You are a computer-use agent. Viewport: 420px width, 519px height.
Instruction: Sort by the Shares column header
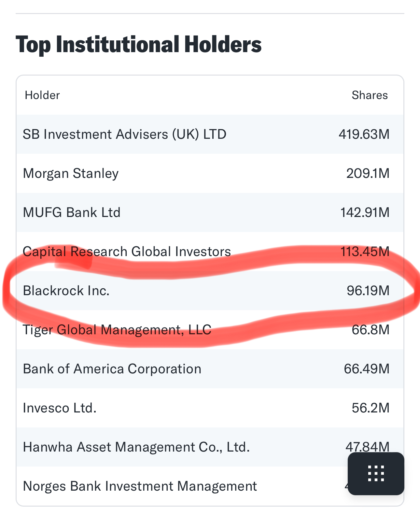click(370, 95)
